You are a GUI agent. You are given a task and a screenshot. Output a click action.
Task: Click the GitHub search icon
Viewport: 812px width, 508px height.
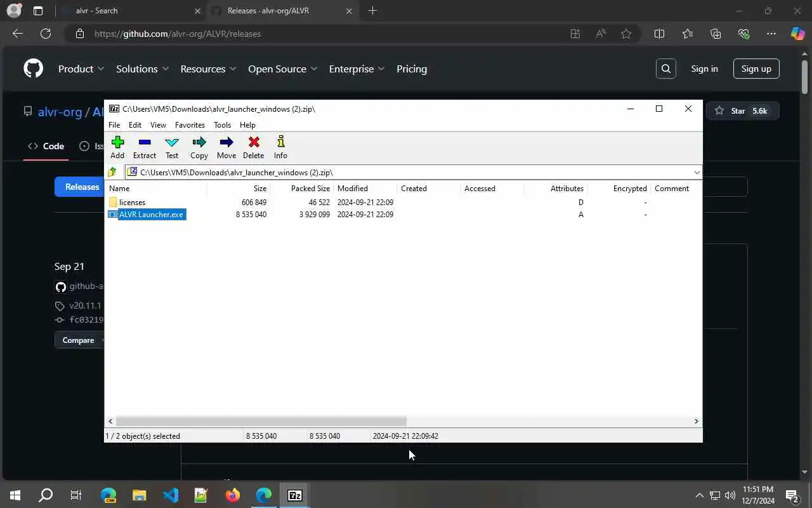click(666, 69)
